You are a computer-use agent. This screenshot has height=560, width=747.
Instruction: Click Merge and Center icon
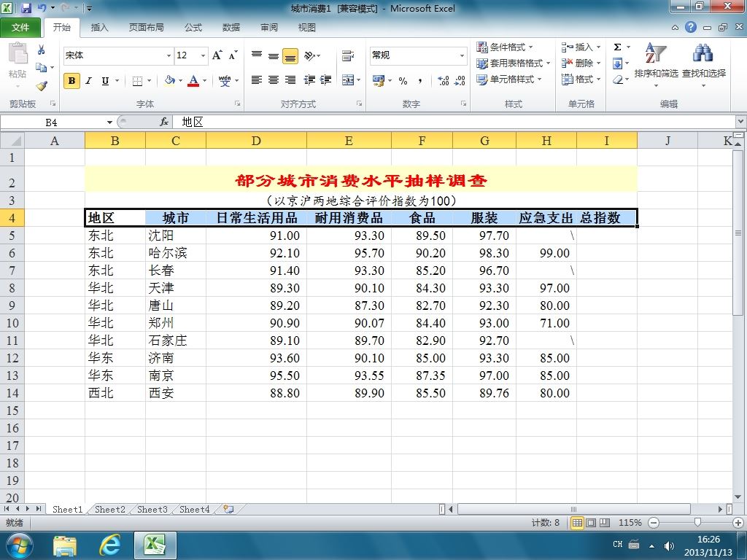348,80
